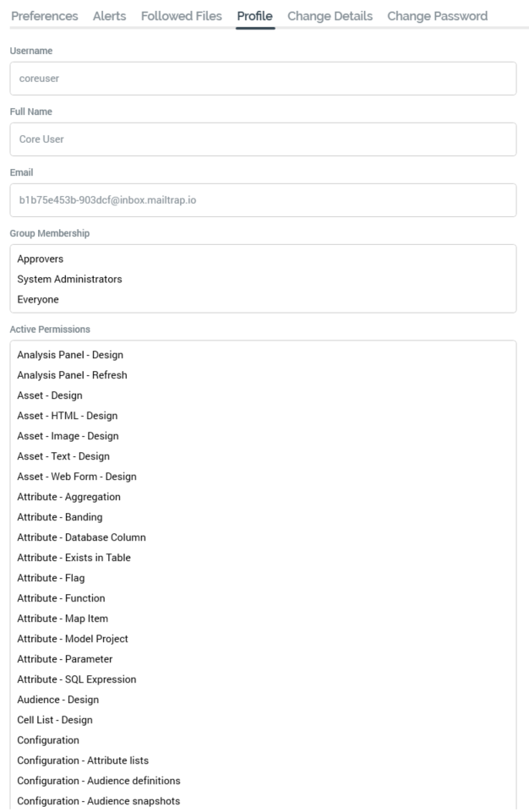The height and width of the screenshot is (812, 529).
Task: Select Approvers in Group Membership
Action: click(41, 259)
